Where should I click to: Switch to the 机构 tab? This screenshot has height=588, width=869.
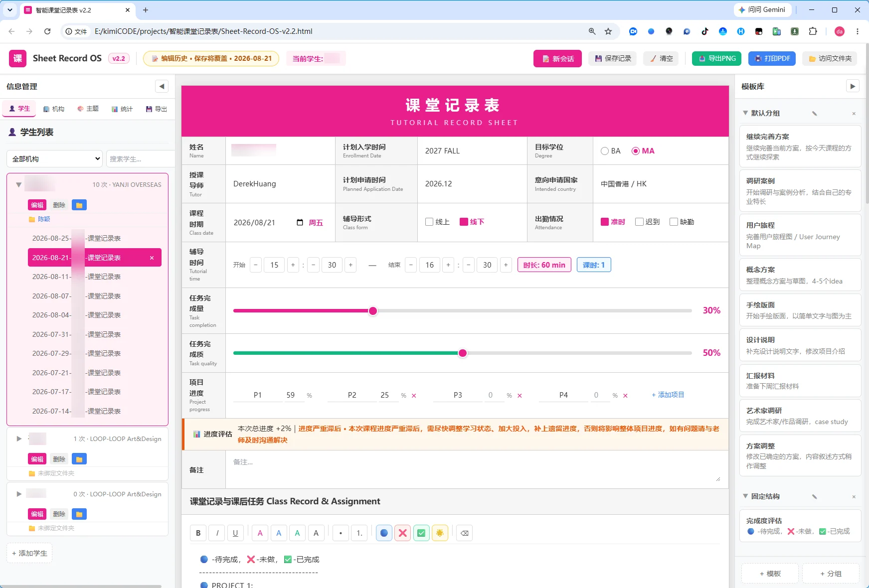click(54, 109)
